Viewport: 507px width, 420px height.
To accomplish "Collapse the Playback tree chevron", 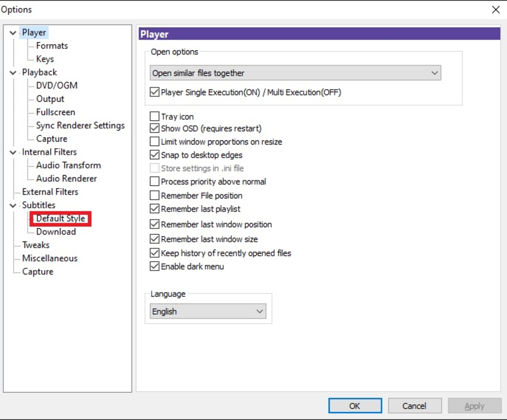I will [x=13, y=73].
